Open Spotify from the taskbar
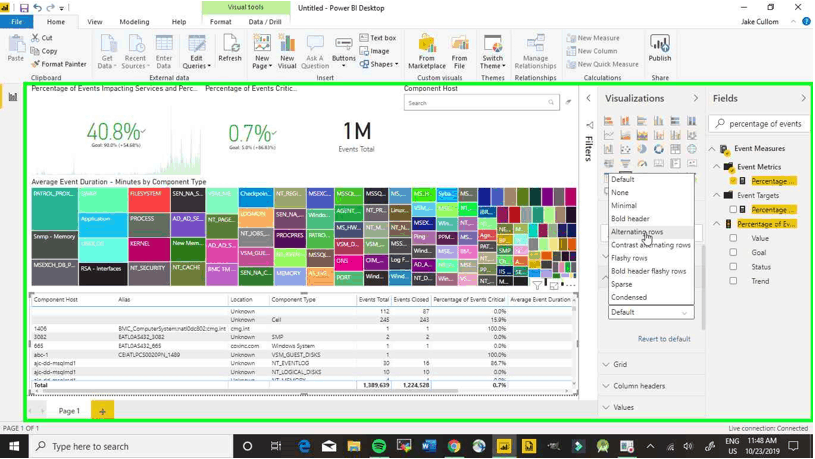The image size is (815, 459). [x=379, y=446]
